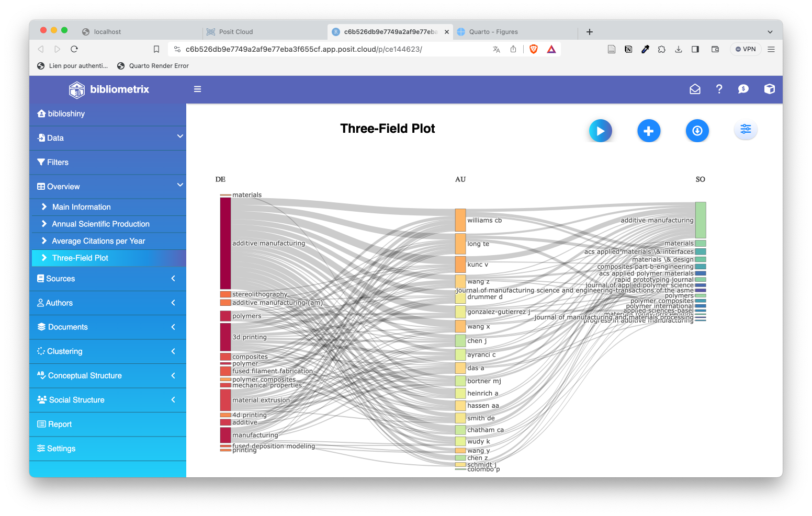812x516 pixels.
Task: Expand the Conceptual Structure menu
Action: click(x=108, y=376)
